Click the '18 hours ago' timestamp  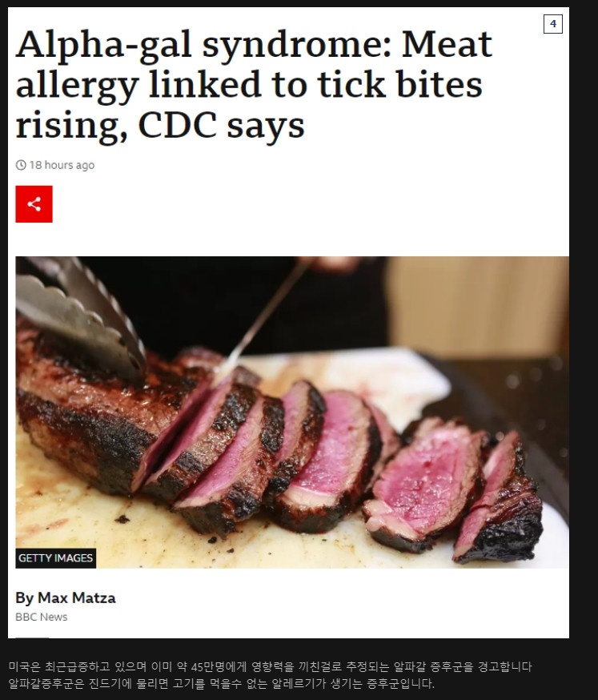coord(62,165)
